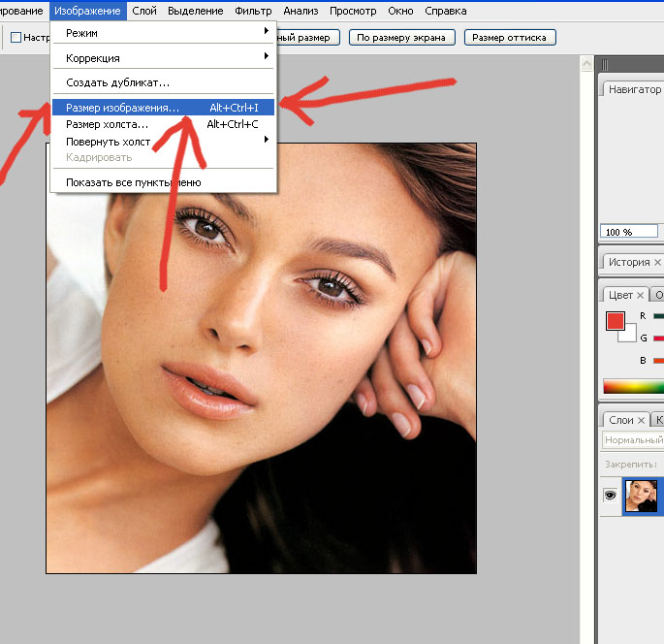
Task: Click the white background color swatch
Action: (x=630, y=336)
